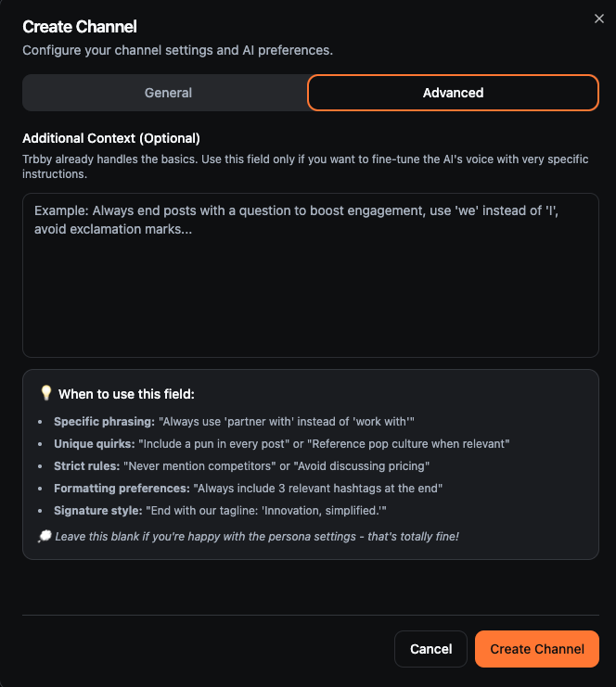Click the lightbulb tip icon
Screen dimensions: 616x687
(46, 393)
